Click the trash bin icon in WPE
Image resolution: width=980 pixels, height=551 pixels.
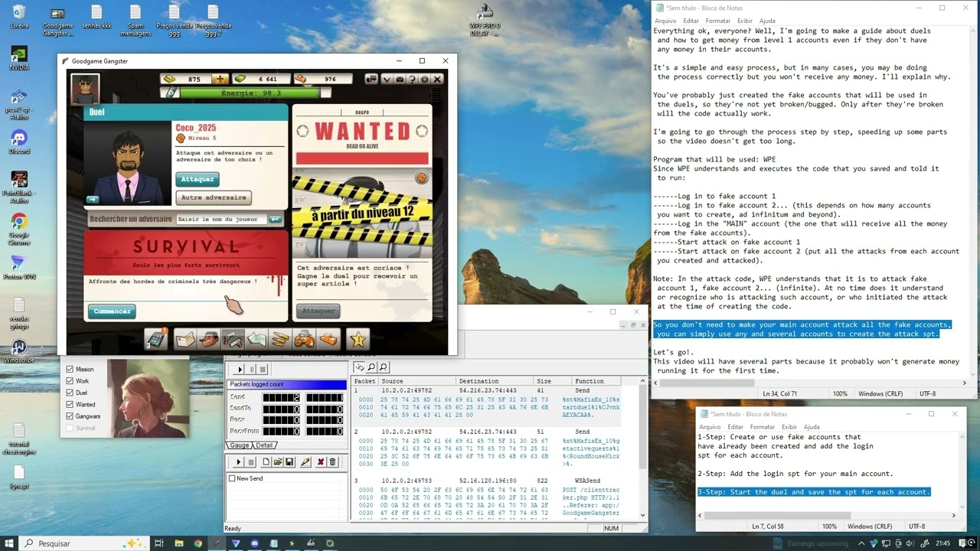[x=333, y=462]
